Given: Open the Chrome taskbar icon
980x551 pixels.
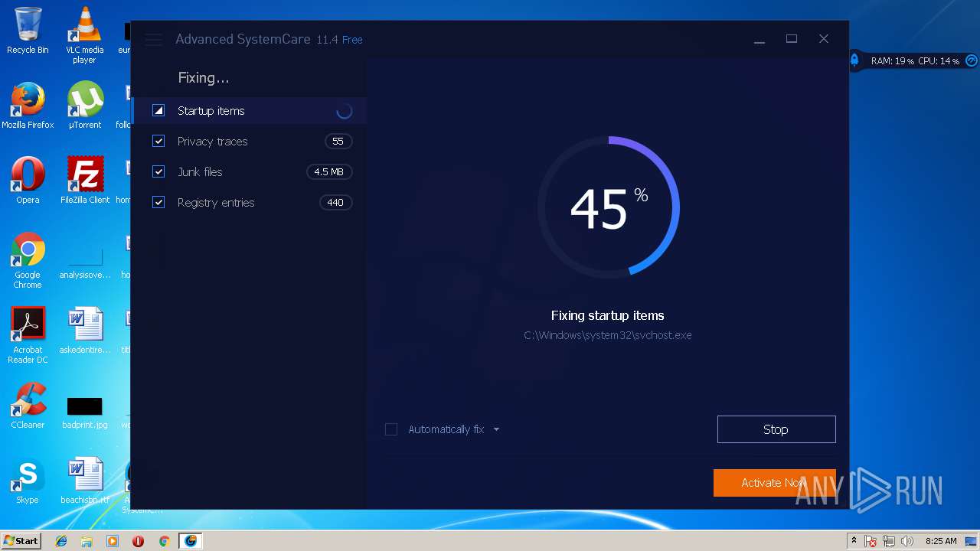Looking at the screenshot, I should [164, 541].
